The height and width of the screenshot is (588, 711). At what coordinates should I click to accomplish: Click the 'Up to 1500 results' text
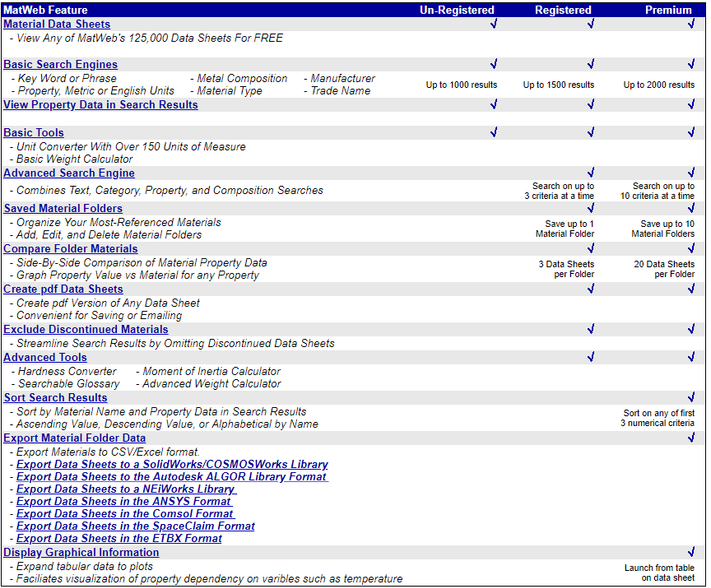pos(558,85)
